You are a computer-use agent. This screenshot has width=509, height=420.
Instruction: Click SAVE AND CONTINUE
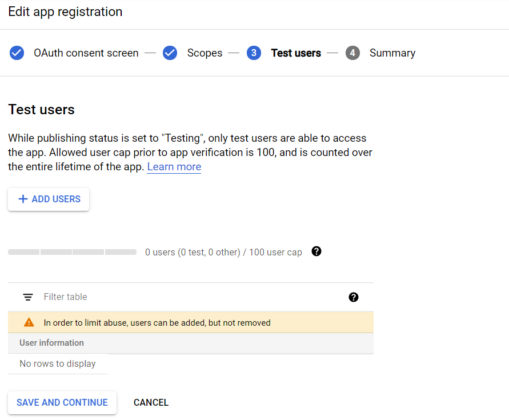(62, 402)
